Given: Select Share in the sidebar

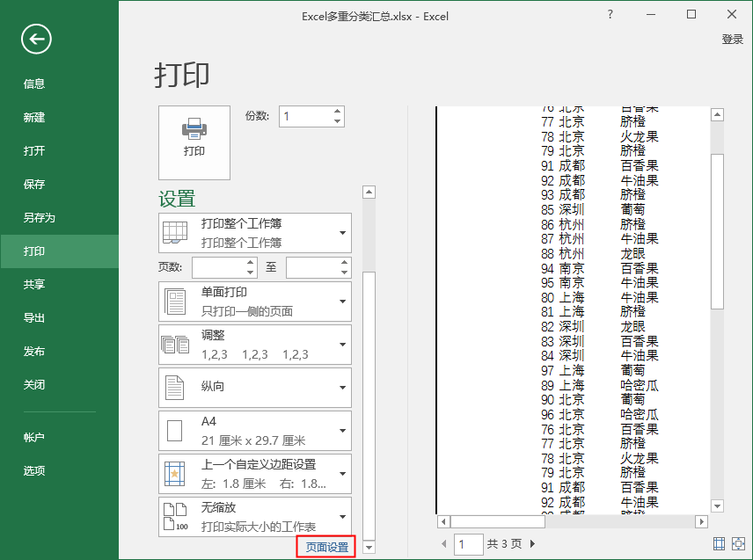Looking at the screenshot, I should coord(34,285).
